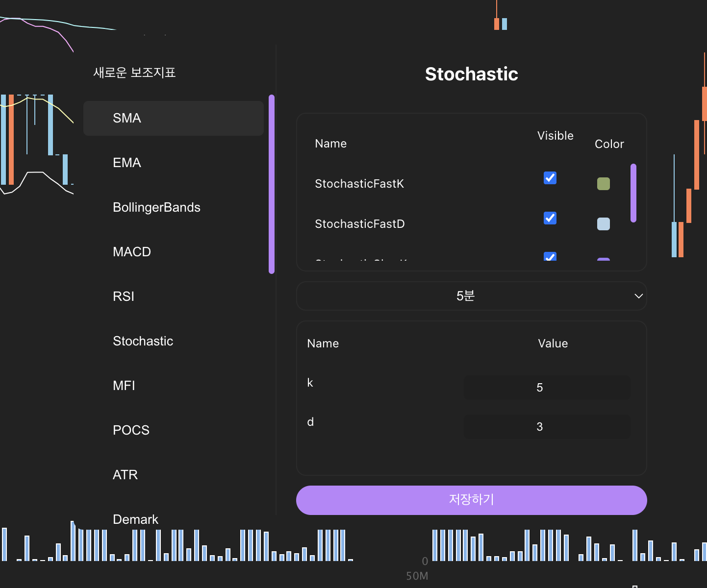Change the light blue StochasticFastD color
Image resolution: width=707 pixels, height=588 pixels.
603,224
